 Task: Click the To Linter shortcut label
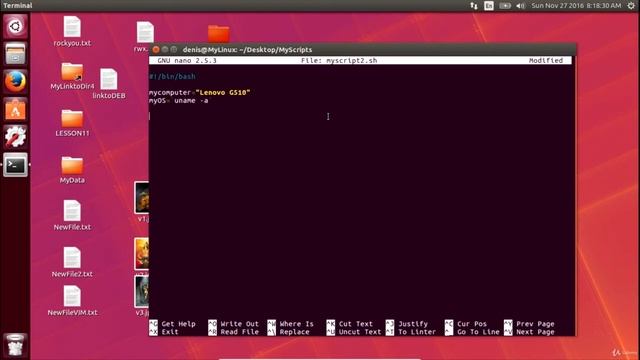(x=417, y=332)
